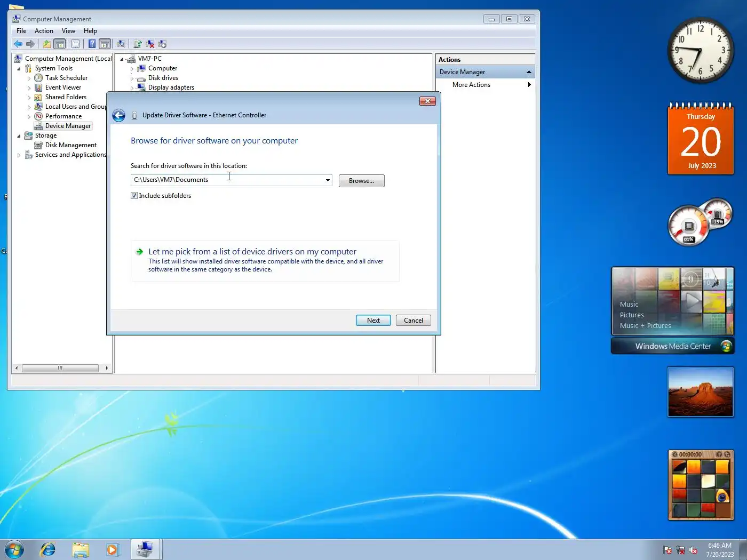Click the Disable device toolbar icon with down arrow
The height and width of the screenshot is (560, 747).
[x=162, y=44]
